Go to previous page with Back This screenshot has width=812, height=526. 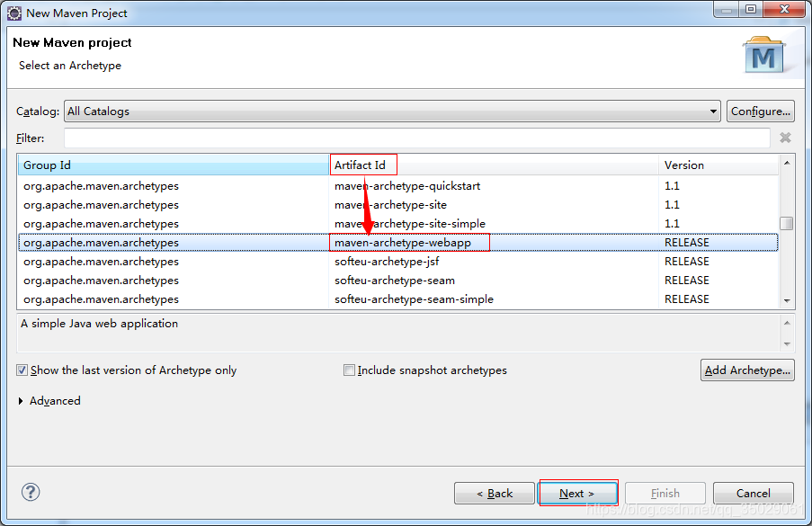click(494, 494)
